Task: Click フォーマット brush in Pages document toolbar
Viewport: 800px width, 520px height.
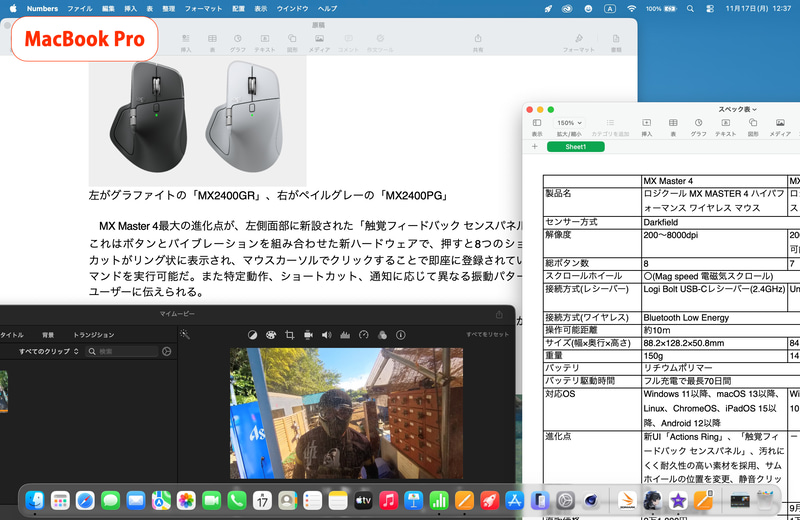Action: click(x=579, y=43)
